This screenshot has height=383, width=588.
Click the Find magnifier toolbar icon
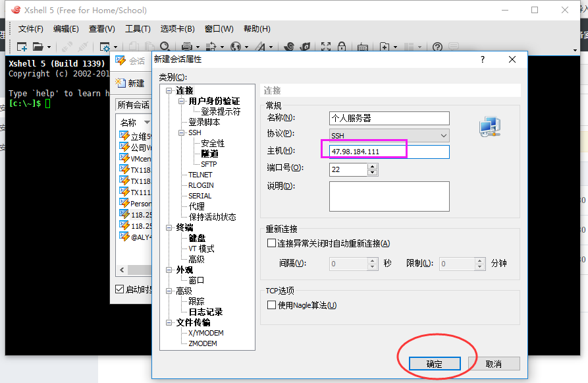click(165, 47)
